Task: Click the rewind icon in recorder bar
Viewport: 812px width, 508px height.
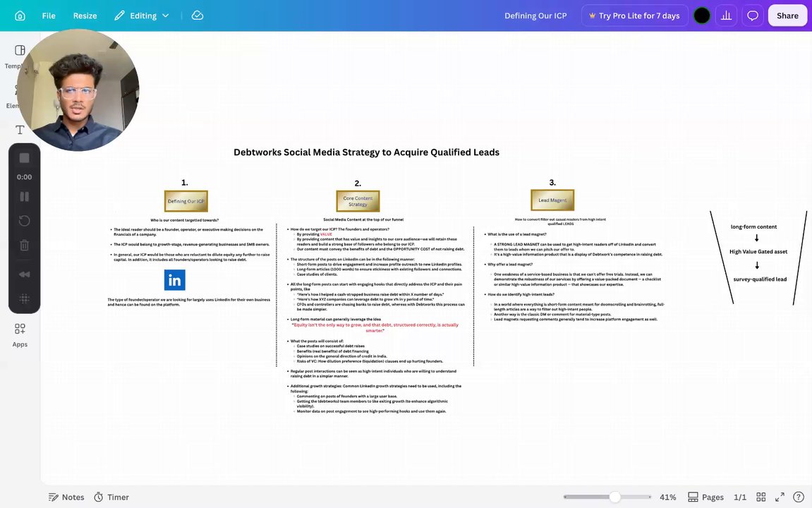Action: click(x=25, y=274)
